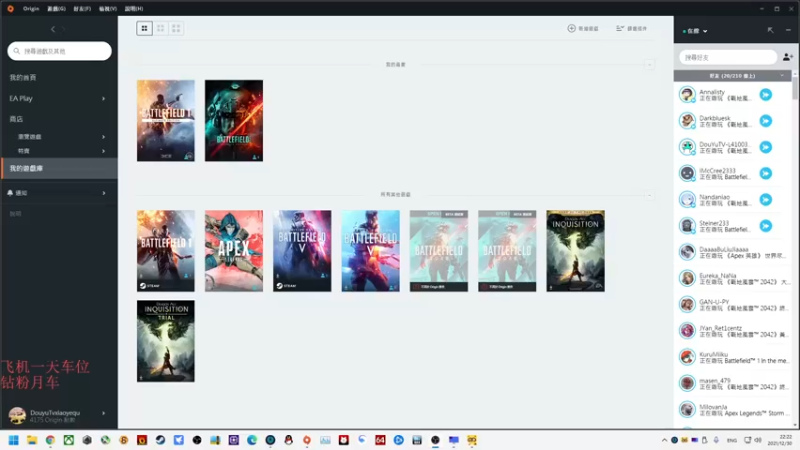
Task: Click the friend search field
Action: click(x=728, y=57)
